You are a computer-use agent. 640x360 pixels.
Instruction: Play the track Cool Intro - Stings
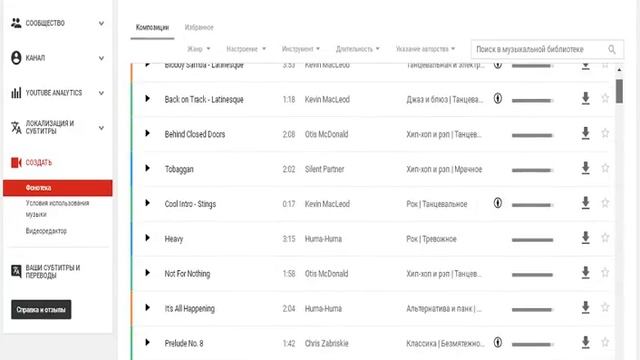point(147,203)
